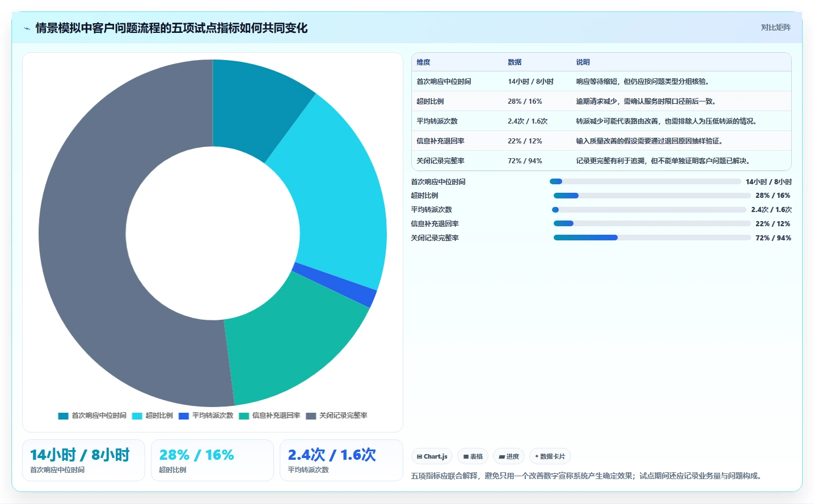Screen dimensions: 814x504
Task: Select 首次响应中位时间 table row cell
Action: click(x=444, y=82)
